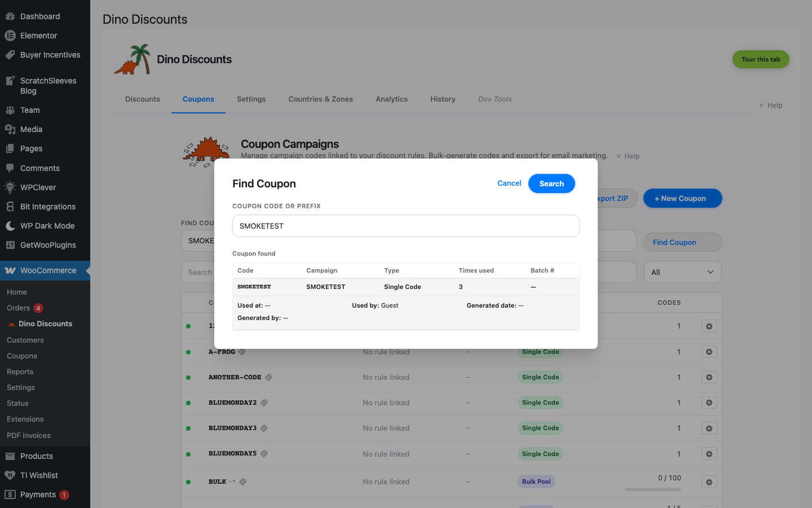Open the WPClever lightbulb icon
Viewport: 812px width, 508px height.
pyautogui.click(x=10, y=187)
